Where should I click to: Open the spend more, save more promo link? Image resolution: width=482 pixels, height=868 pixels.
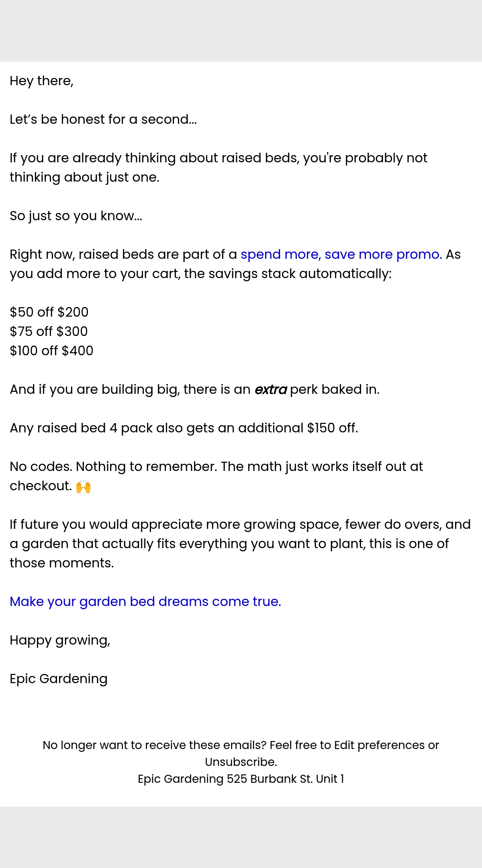tap(341, 254)
